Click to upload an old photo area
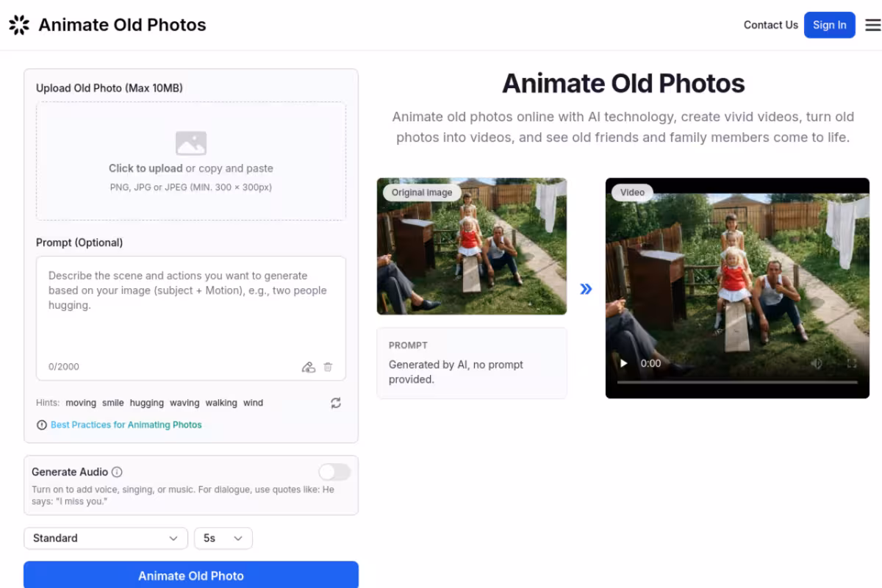This screenshot has height=588, width=882. [191, 161]
